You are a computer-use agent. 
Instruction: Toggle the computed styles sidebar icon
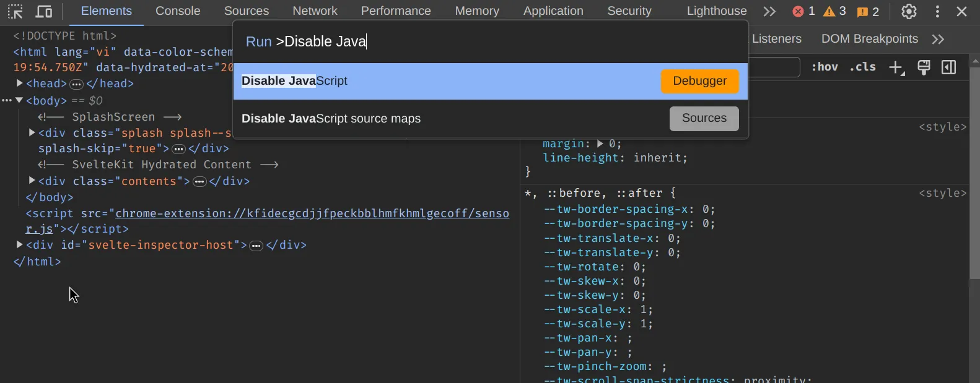click(949, 67)
